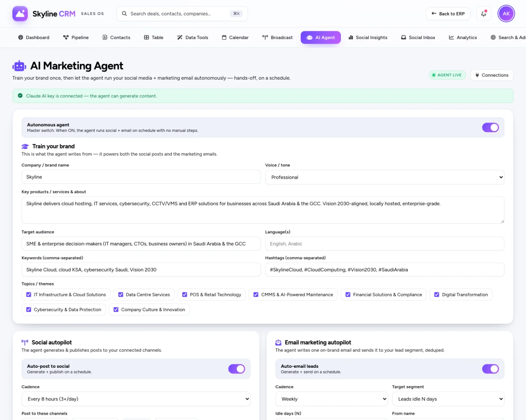Click the Broadcast antenna icon

[x=265, y=38]
